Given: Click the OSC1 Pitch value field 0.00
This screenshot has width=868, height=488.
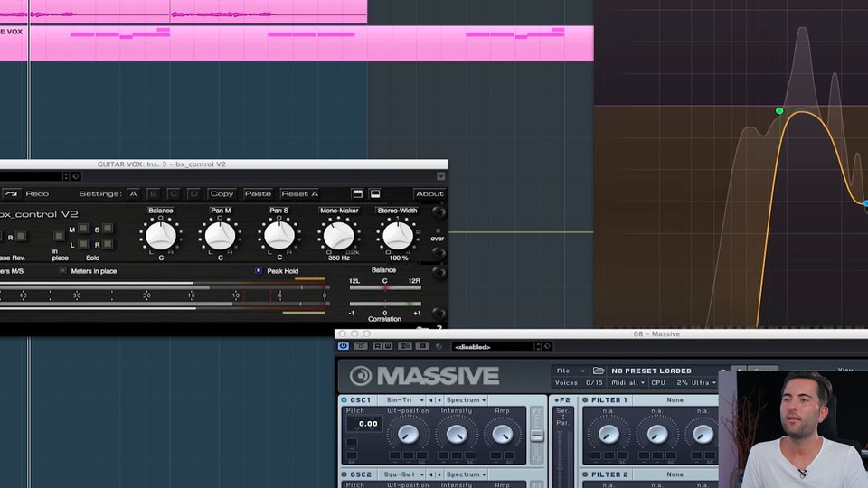Looking at the screenshot, I should point(364,424).
